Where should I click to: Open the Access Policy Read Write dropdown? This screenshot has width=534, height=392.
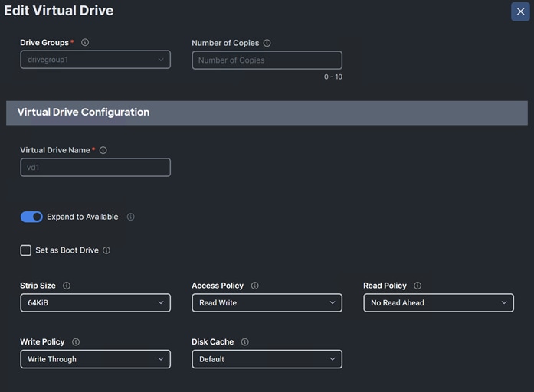click(267, 303)
